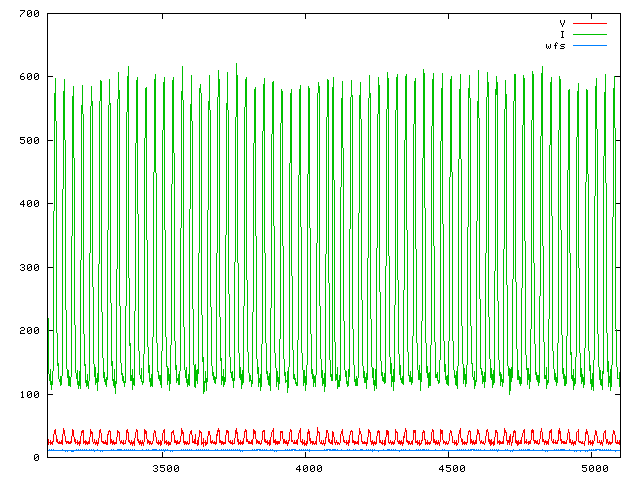Click the 4500 label on the x-axis
This screenshot has height=480, width=640.
point(451,468)
